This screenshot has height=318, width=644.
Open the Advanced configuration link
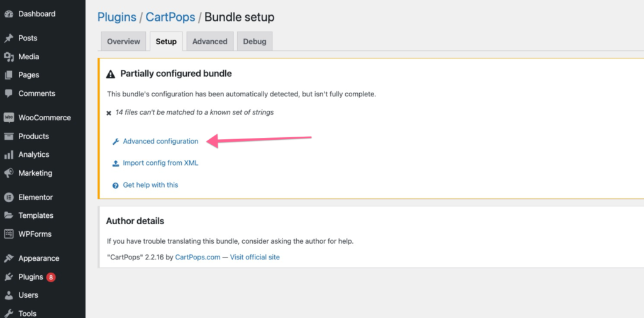(x=160, y=142)
